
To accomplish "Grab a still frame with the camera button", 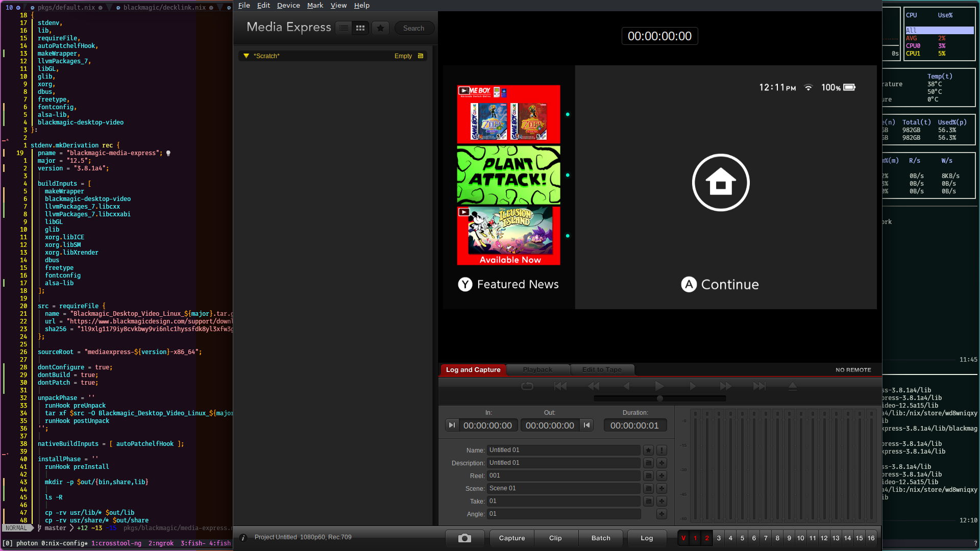I will coord(464,538).
